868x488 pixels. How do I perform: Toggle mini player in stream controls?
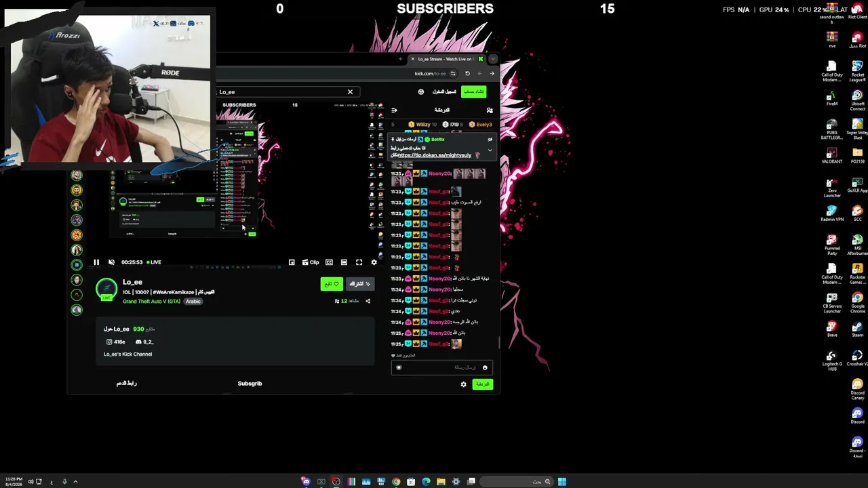click(x=292, y=262)
